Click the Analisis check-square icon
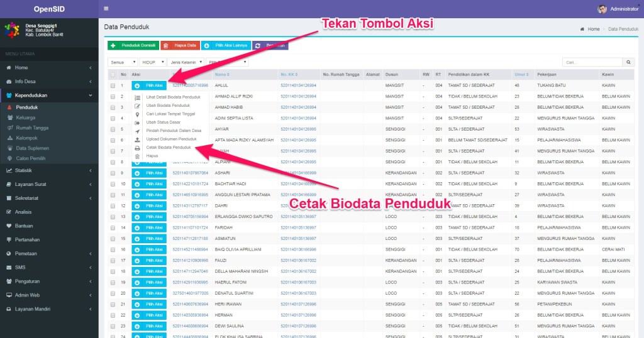Screen dimensions: 644x338 pos(9,212)
